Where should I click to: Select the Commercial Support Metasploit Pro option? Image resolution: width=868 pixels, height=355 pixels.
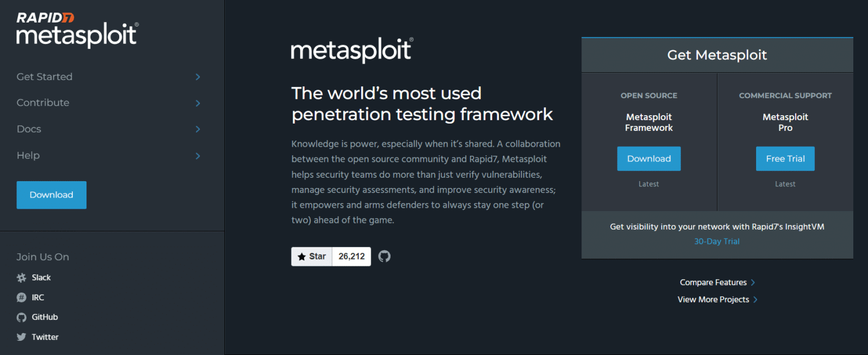click(785, 122)
